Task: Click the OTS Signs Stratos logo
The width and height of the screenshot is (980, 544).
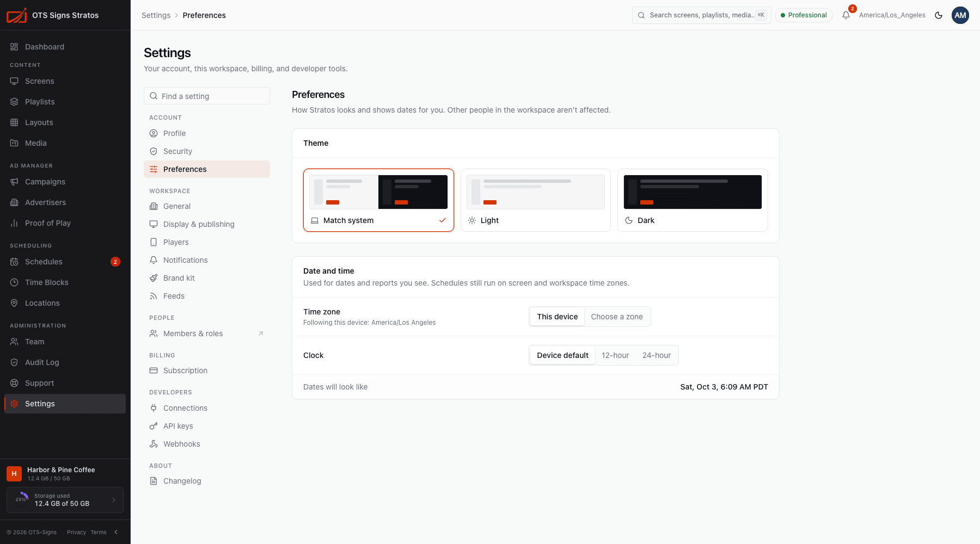Action: [53, 15]
